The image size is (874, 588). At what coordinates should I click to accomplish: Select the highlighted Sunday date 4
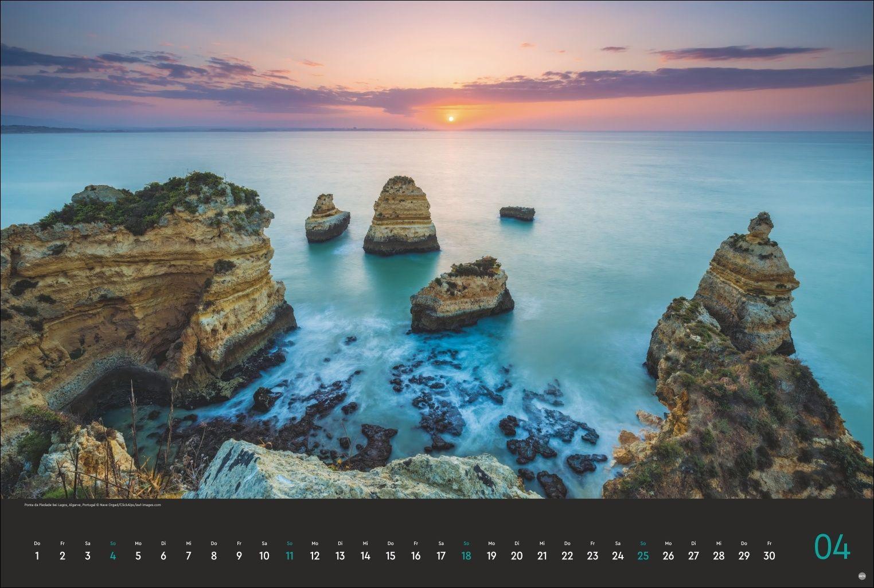[x=113, y=555]
